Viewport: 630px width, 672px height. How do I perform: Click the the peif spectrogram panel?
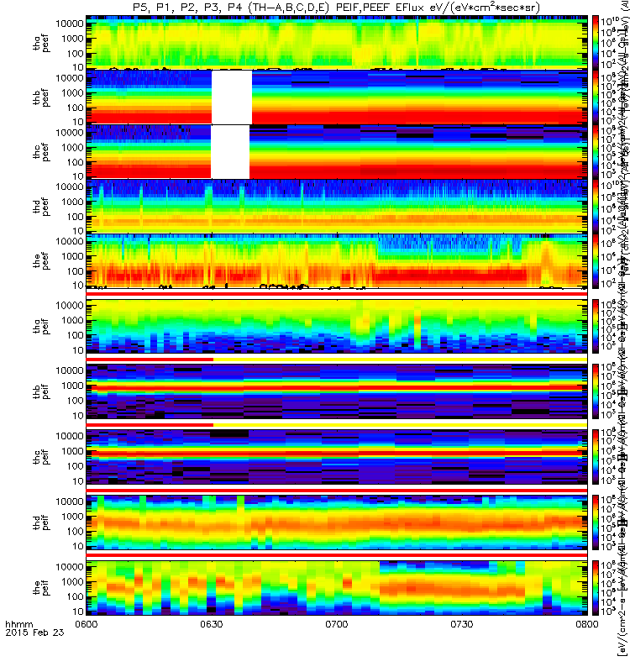pyautogui.click(x=337, y=587)
